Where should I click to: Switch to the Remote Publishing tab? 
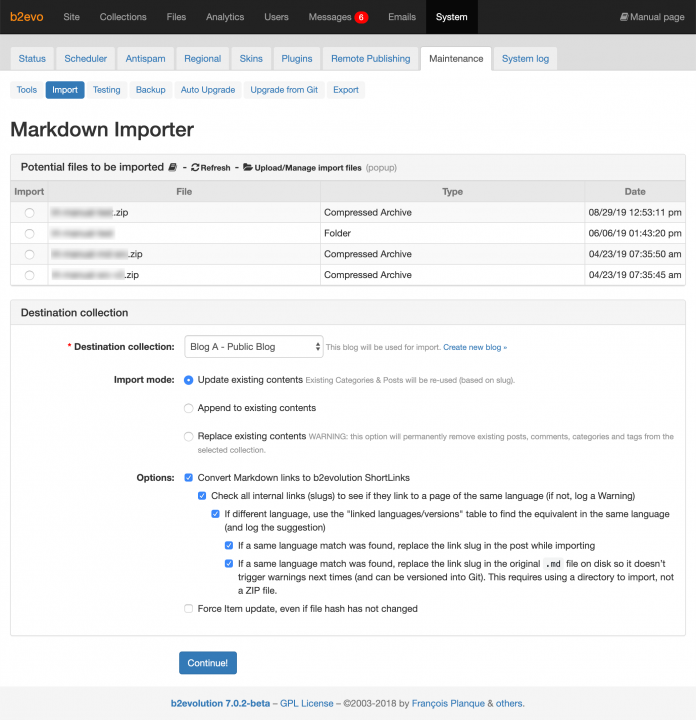coord(370,59)
